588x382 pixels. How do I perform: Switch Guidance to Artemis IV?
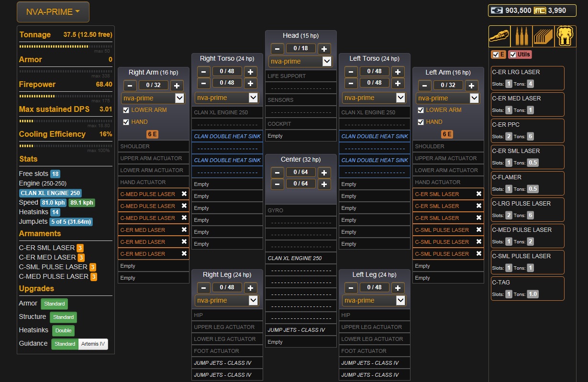(x=93, y=344)
